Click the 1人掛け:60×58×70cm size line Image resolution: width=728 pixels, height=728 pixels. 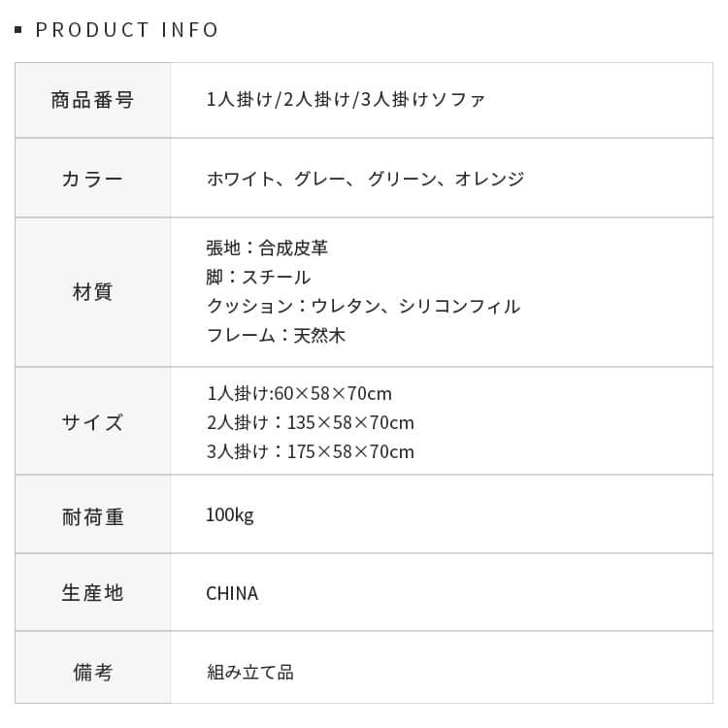[299, 394]
